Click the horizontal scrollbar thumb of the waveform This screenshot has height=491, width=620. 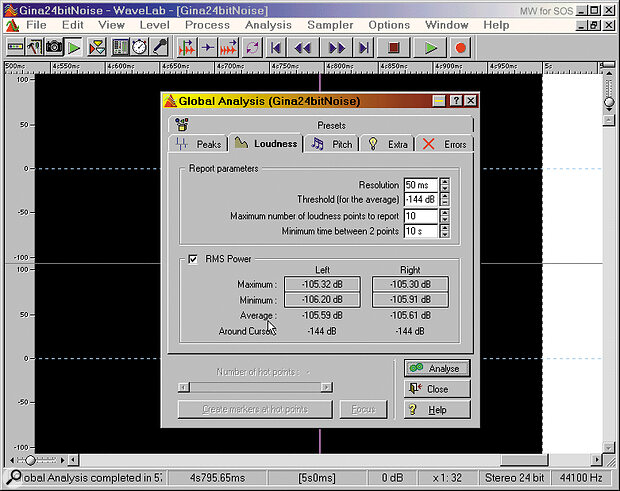(524, 460)
